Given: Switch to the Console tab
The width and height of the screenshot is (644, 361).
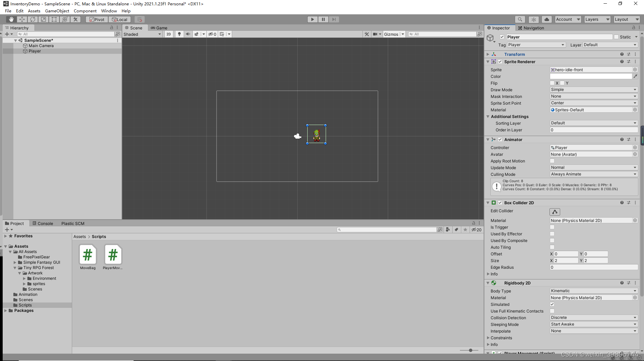Looking at the screenshot, I should pos(43,223).
